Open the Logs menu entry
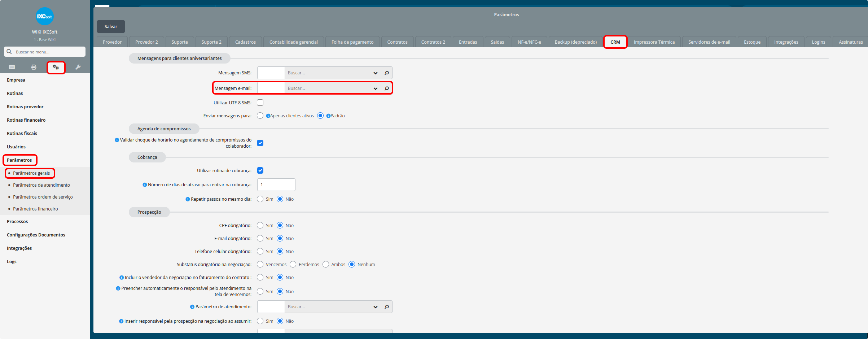 12,262
